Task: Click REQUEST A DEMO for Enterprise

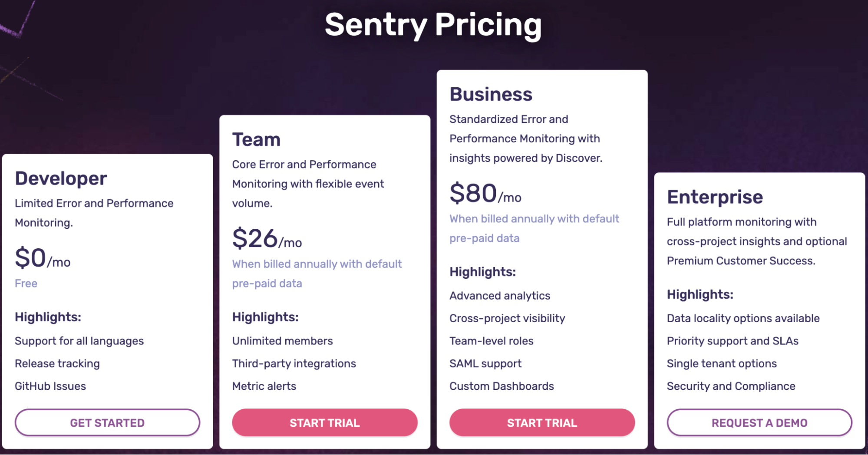Action: 759,422
